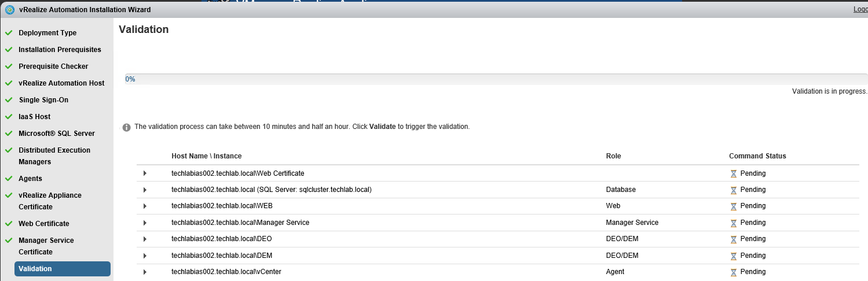Expand the techlabias002 DEO row
Viewport: 868px width, 281px height.
145,239
